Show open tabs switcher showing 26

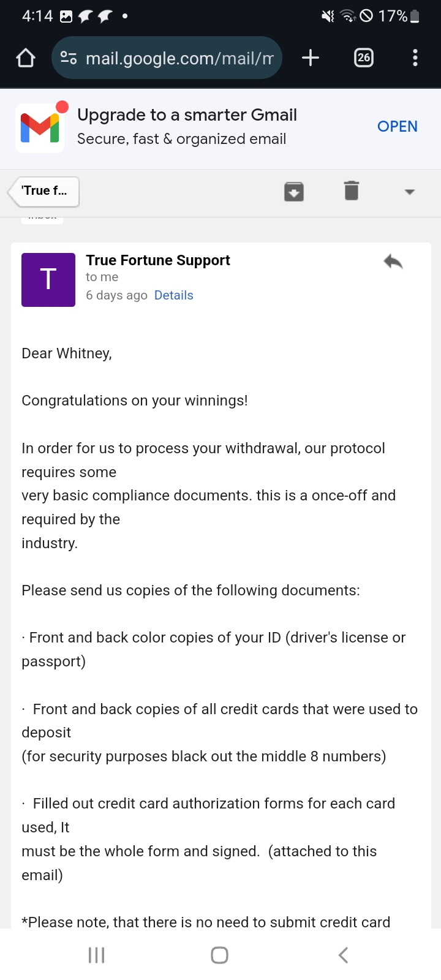[364, 58]
